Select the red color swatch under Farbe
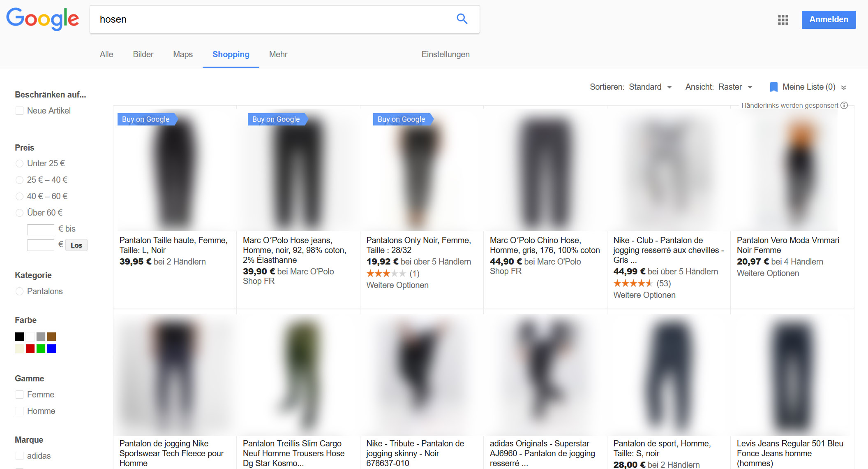 point(30,348)
